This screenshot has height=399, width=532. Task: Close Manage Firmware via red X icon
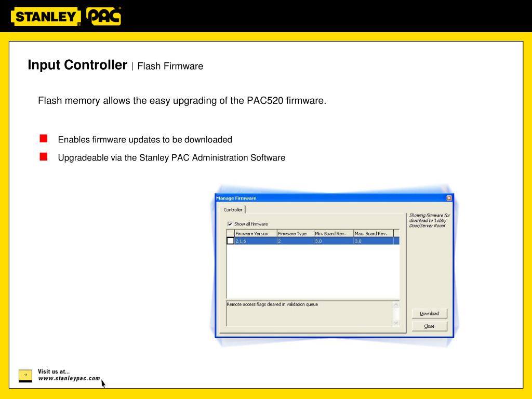tap(449, 198)
